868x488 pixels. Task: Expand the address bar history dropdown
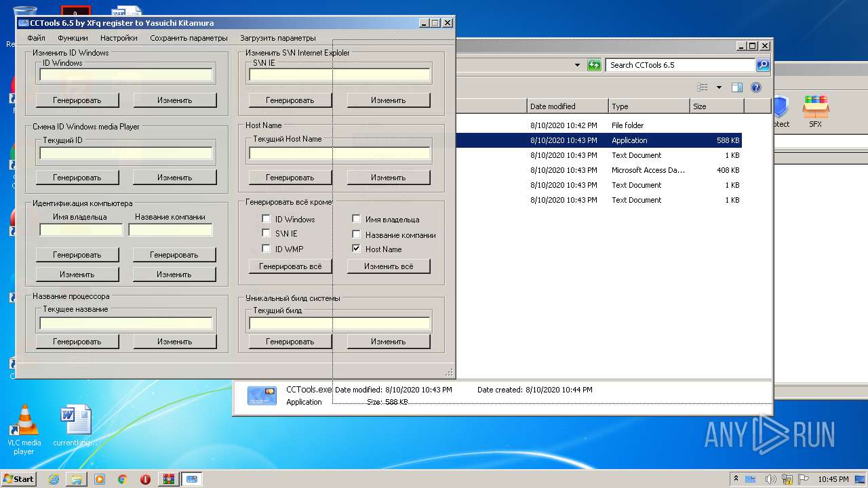(577, 65)
